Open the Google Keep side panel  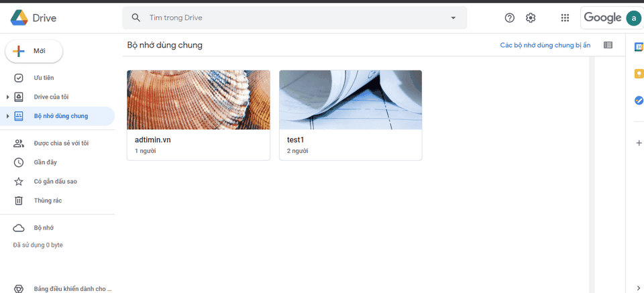(639, 74)
